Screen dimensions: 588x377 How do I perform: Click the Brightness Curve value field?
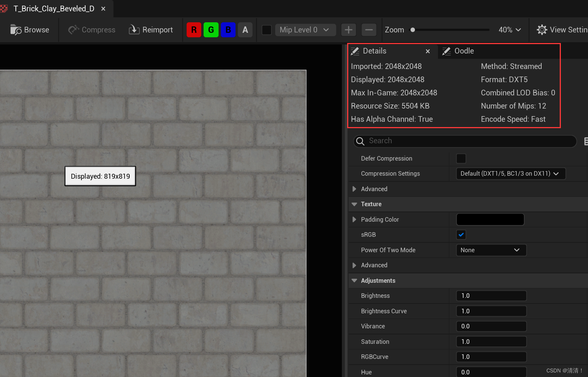491,311
